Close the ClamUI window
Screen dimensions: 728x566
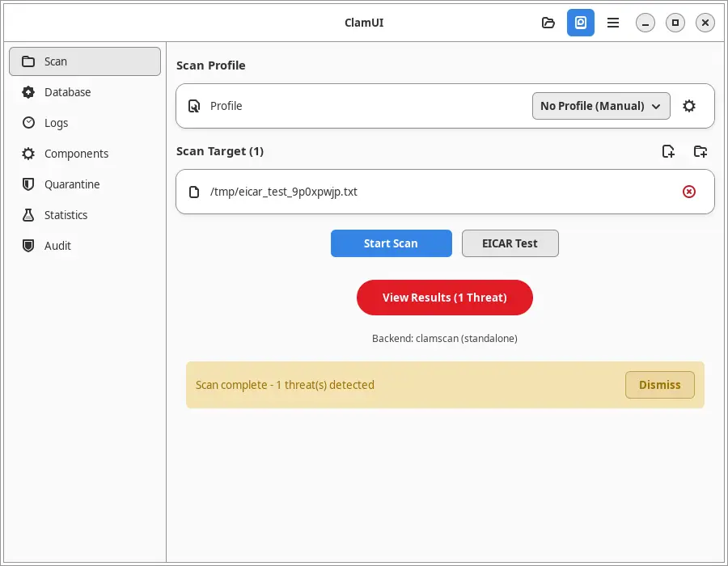(x=705, y=23)
